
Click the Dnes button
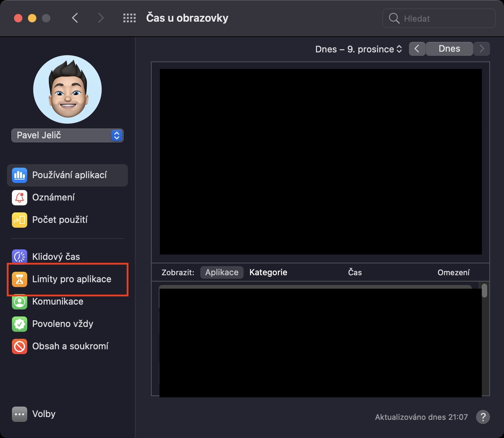[449, 49]
